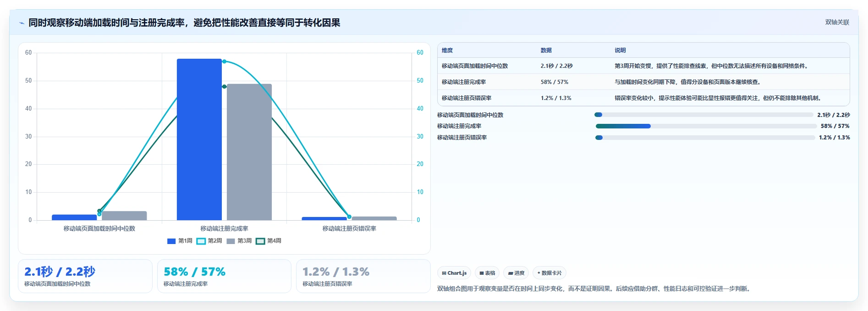Viewport: 868px width, 311px height.
Task: Click the 移动端页面加载时间中位数 progress bar
Action: tap(703, 115)
